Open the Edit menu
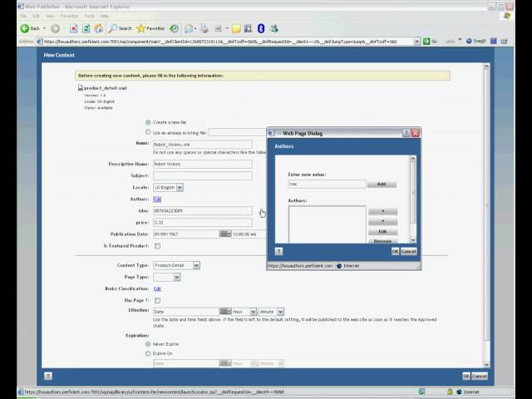Image resolution: width=532 pixels, height=399 pixels. coord(36,16)
